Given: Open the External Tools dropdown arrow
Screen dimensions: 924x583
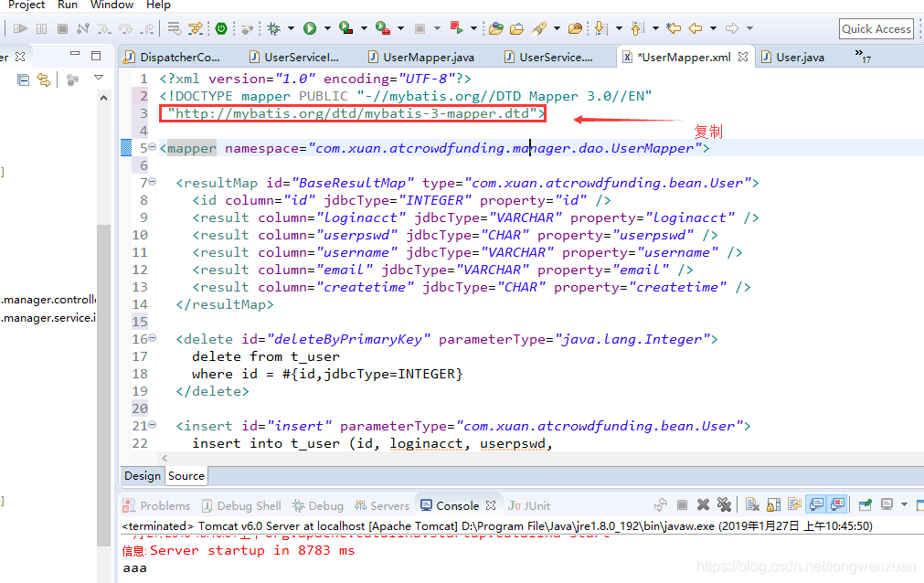Looking at the screenshot, I should (400, 28).
